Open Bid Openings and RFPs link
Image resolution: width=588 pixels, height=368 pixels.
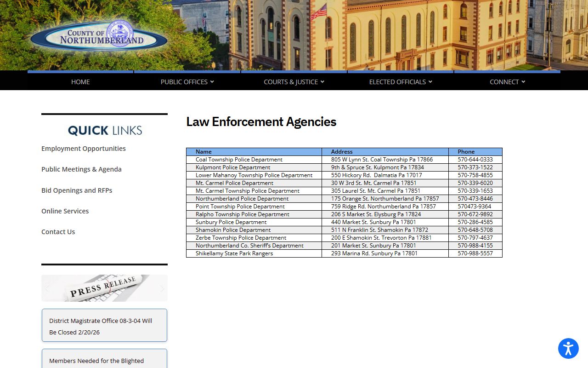pyautogui.click(x=77, y=190)
